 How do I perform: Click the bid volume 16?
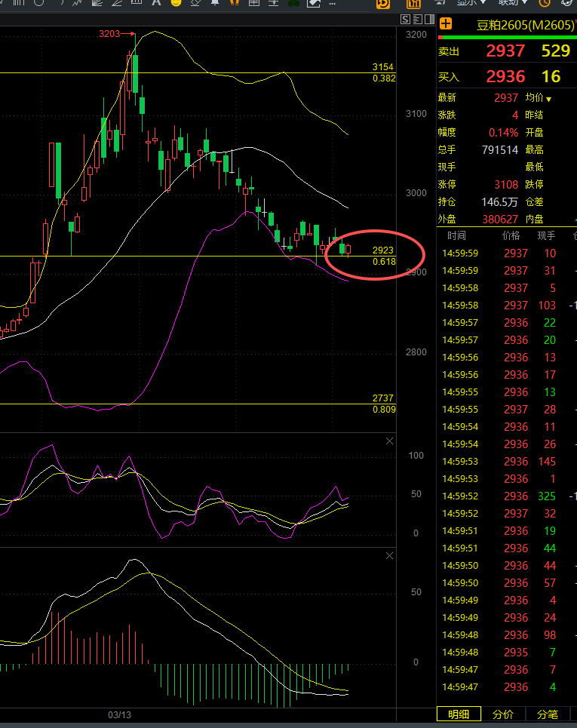(551, 76)
